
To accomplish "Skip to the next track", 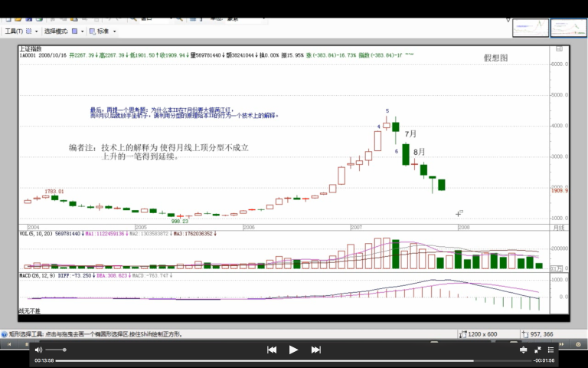I will pos(315,350).
